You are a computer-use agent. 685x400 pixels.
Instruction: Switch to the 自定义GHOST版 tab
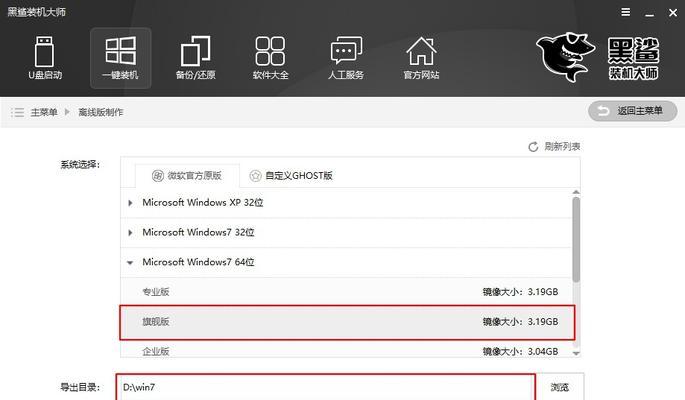pos(291,176)
